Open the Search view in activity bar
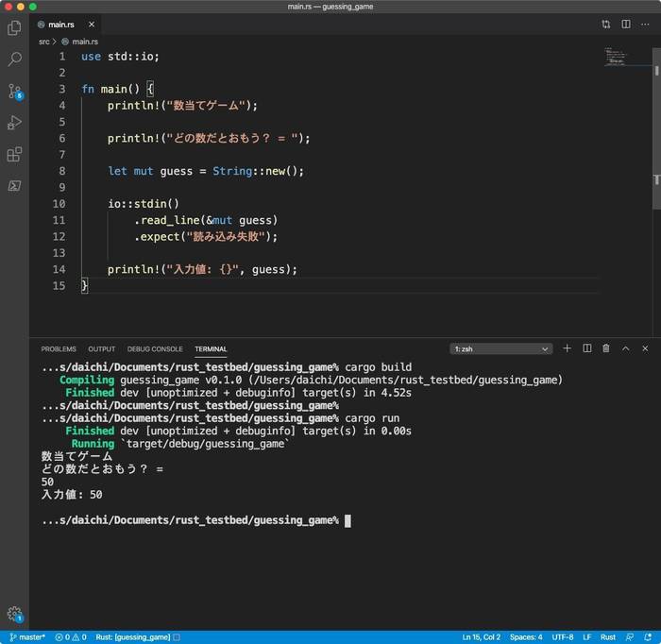This screenshot has height=644, width=661. tap(14, 59)
